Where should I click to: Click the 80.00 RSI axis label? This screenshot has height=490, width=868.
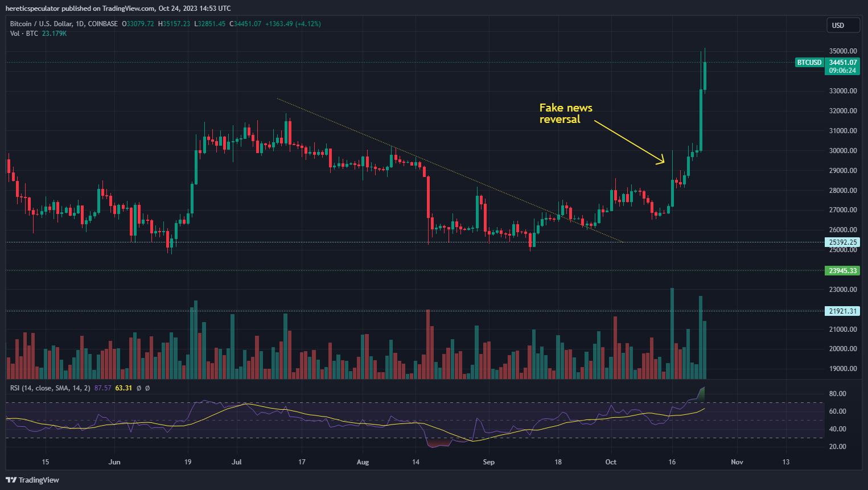837,394
